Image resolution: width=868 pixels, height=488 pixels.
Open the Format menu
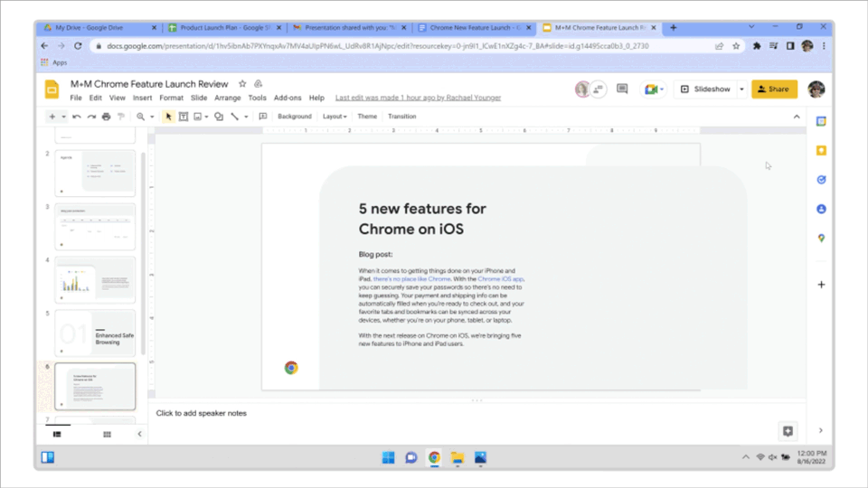(x=171, y=98)
